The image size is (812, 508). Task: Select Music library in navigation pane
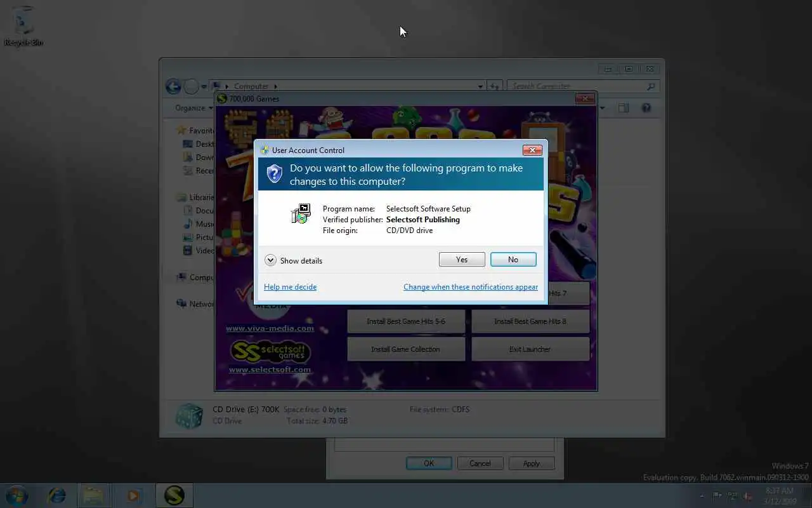click(199, 224)
